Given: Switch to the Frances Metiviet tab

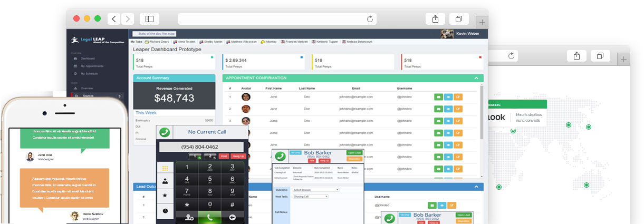Looking at the screenshot, I should coord(295,41).
